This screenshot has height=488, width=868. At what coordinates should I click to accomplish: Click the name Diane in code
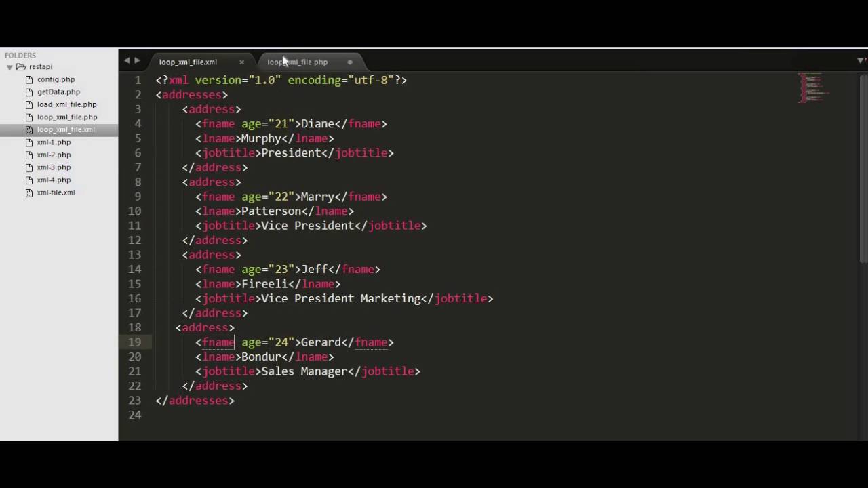[x=317, y=124]
